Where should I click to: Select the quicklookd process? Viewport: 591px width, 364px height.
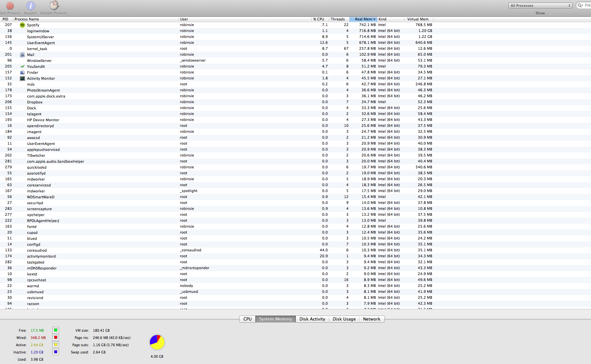37,167
